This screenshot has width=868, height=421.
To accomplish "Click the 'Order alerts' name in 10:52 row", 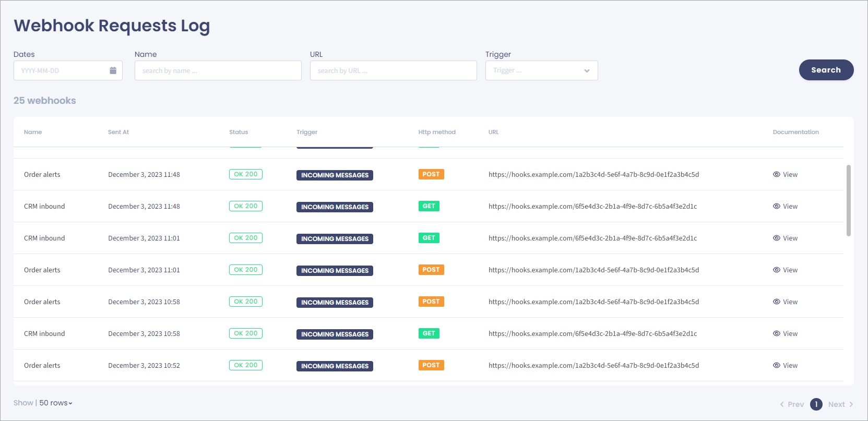I will click(x=42, y=366).
